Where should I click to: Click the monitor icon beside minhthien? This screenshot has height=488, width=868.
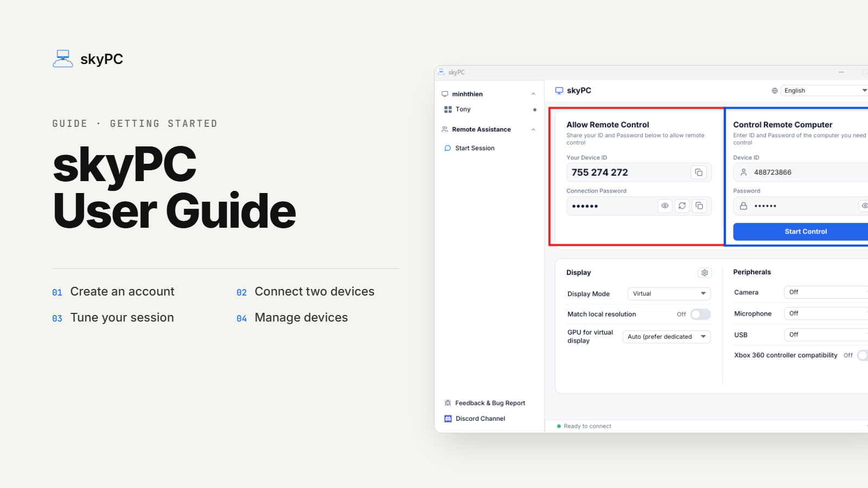click(x=445, y=94)
